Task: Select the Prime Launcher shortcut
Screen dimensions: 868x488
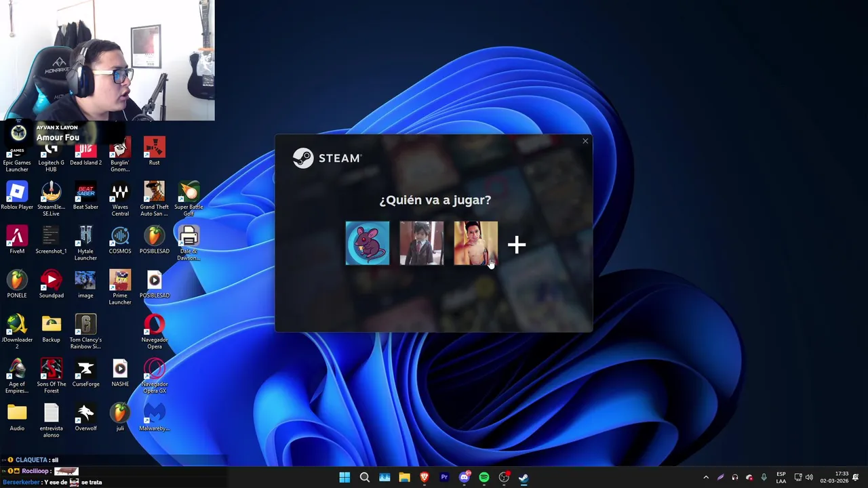Action: coord(120,287)
